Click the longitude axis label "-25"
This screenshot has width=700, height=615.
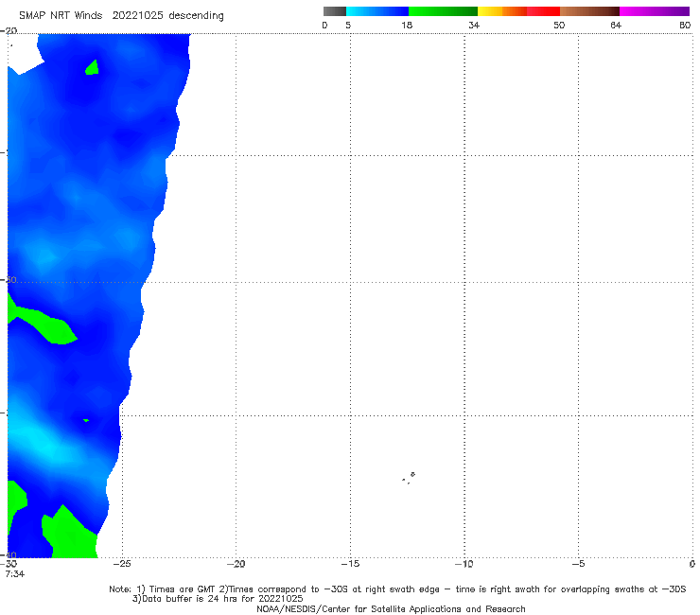pos(122,564)
